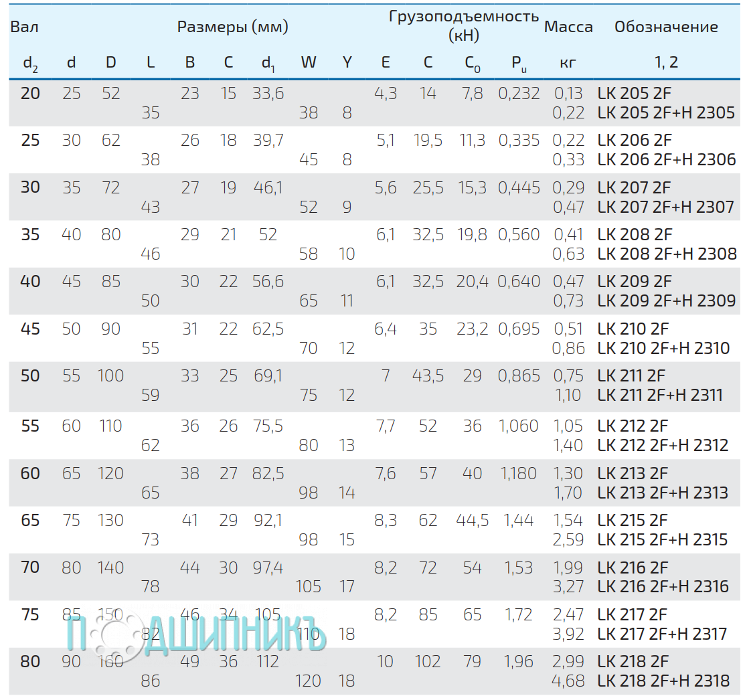The width and height of the screenshot is (745, 700).
Task: Select LK 207 2F+H 2307 cell
Action: click(x=665, y=207)
